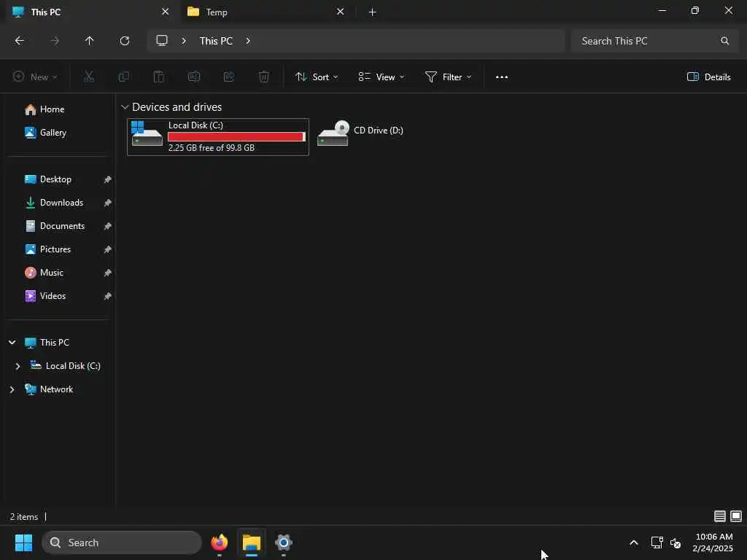Click the Cut scissors icon
This screenshot has height=560, width=747.
point(88,77)
